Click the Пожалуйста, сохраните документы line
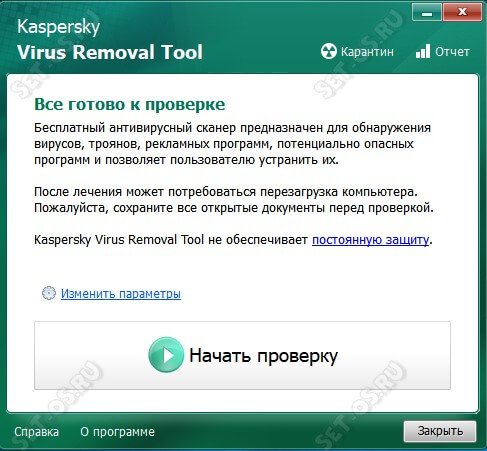This screenshot has height=451, width=487. 234,208
